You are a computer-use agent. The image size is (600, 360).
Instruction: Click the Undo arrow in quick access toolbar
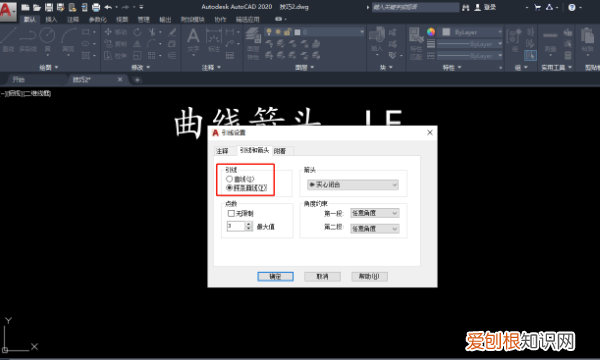pos(108,7)
